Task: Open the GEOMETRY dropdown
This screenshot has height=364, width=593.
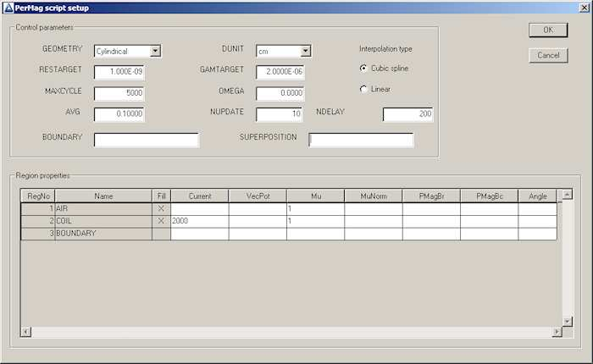Action: coord(155,51)
